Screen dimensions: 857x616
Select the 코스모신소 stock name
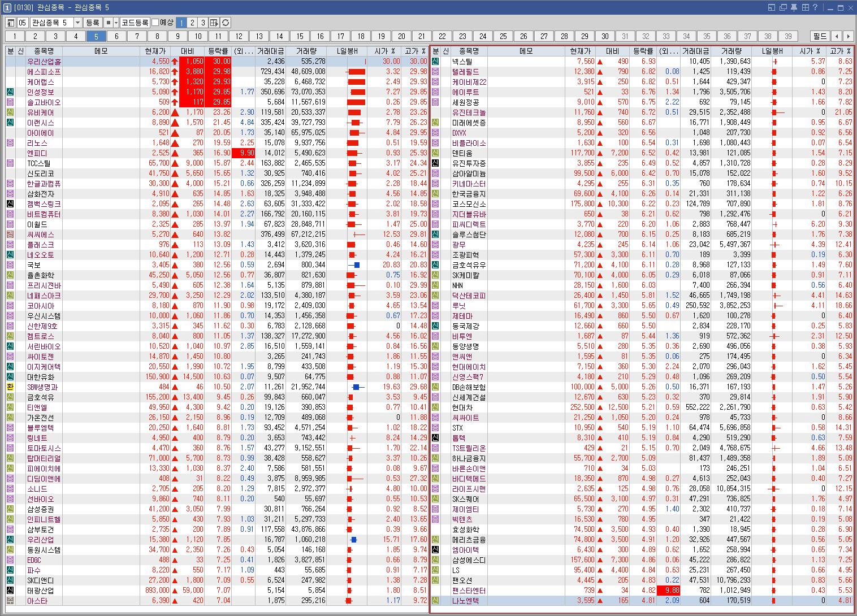click(469, 204)
